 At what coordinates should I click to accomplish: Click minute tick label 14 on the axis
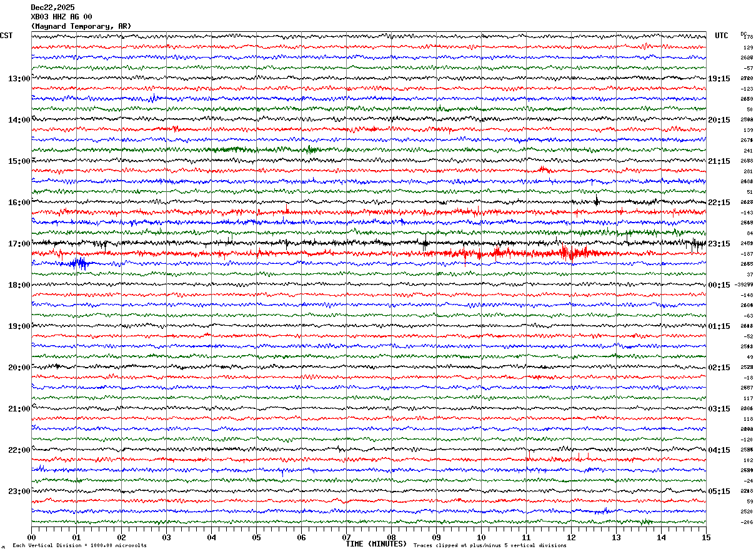(x=661, y=537)
